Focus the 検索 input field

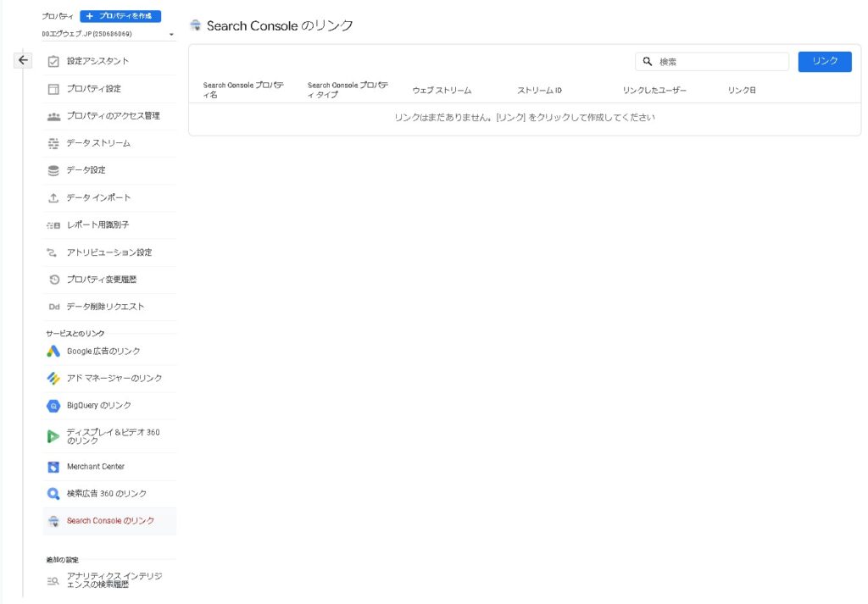click(721, 62)
